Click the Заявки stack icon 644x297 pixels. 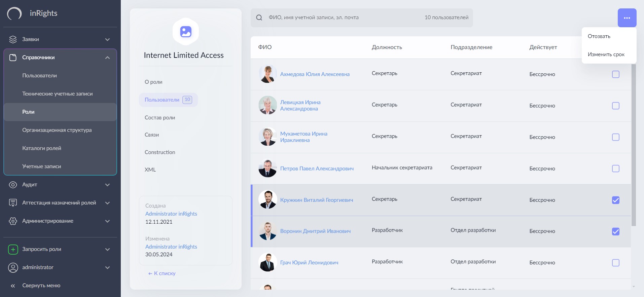coord(13,39)
